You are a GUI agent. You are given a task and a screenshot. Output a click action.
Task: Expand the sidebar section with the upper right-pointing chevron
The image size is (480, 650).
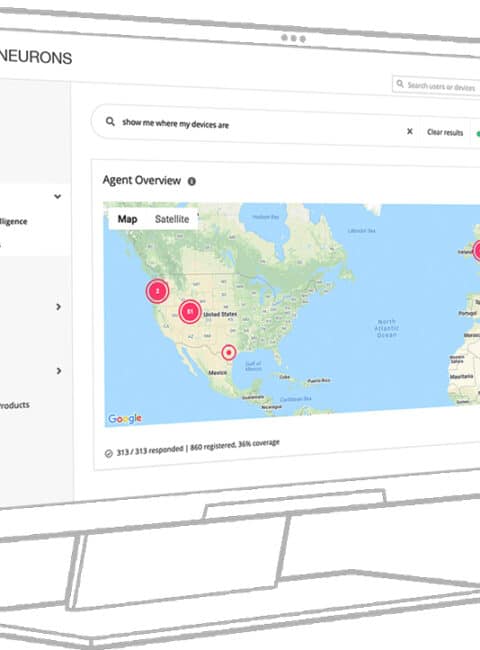58,307
